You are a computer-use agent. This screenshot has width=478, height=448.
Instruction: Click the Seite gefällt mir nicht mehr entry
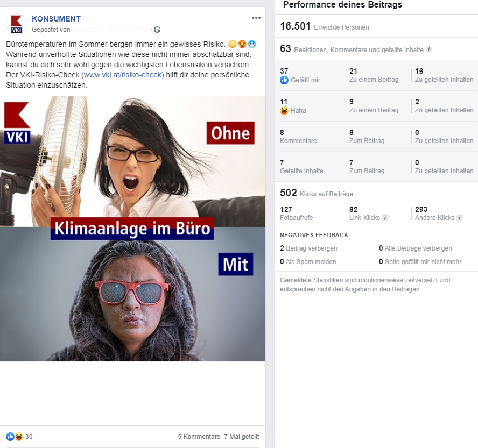[420, 261]
